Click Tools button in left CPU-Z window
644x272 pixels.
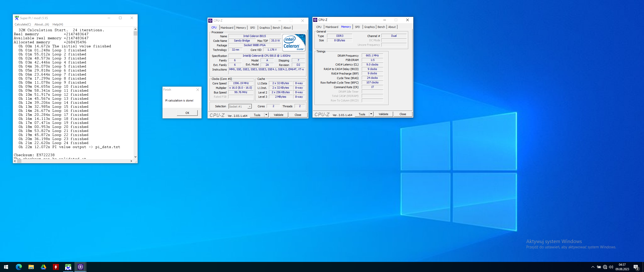pyautogui.click(x=257, y=115)
